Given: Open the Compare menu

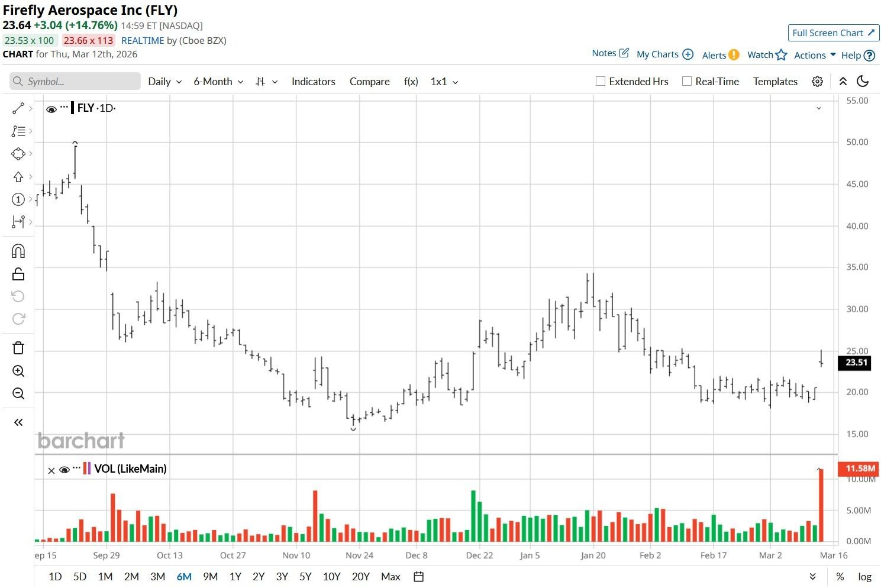Looking at the screenshot, I should [370, 82].
